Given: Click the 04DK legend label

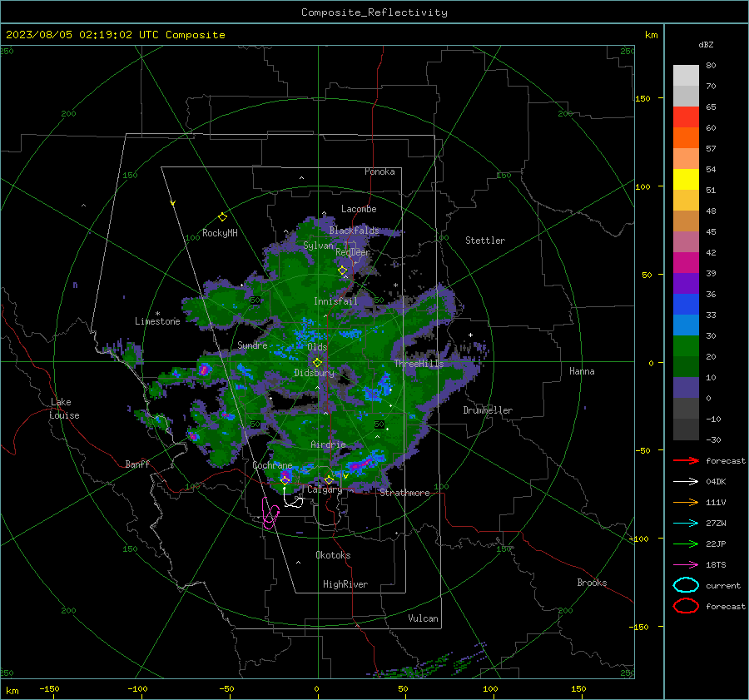Looking at the screenshot, I should [x=716, y=482].
